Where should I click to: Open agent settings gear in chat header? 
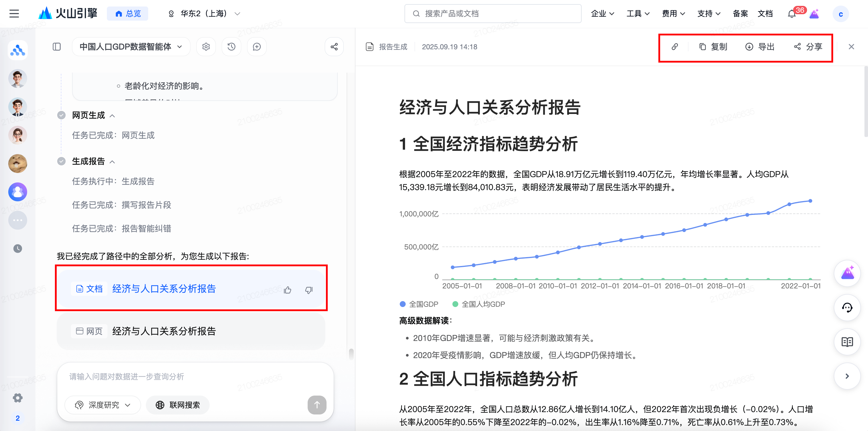tap(206, 47)
